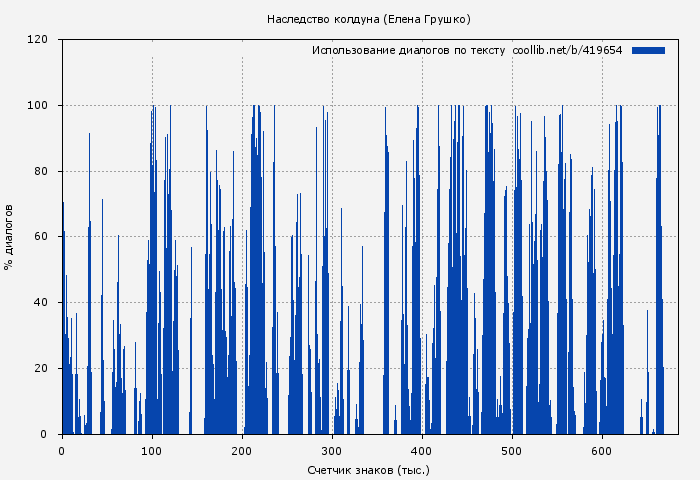Select the 300 tick label on the x-axis
700x480 pixels.
332,450
